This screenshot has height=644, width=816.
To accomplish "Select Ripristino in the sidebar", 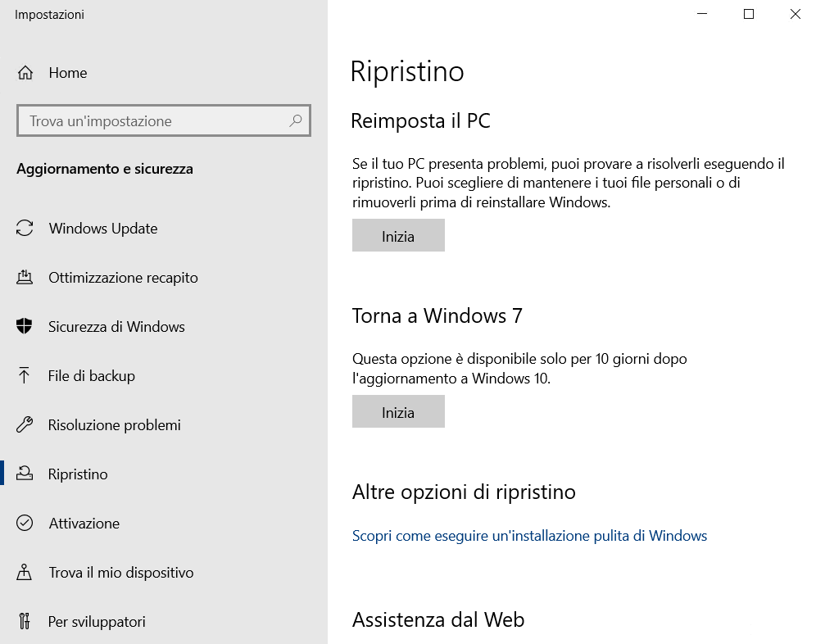I will click(78, 474).
